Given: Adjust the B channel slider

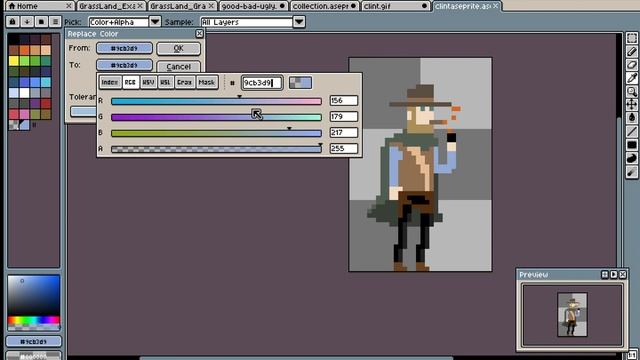Looking at the screenshot, I should coord(216,133).
